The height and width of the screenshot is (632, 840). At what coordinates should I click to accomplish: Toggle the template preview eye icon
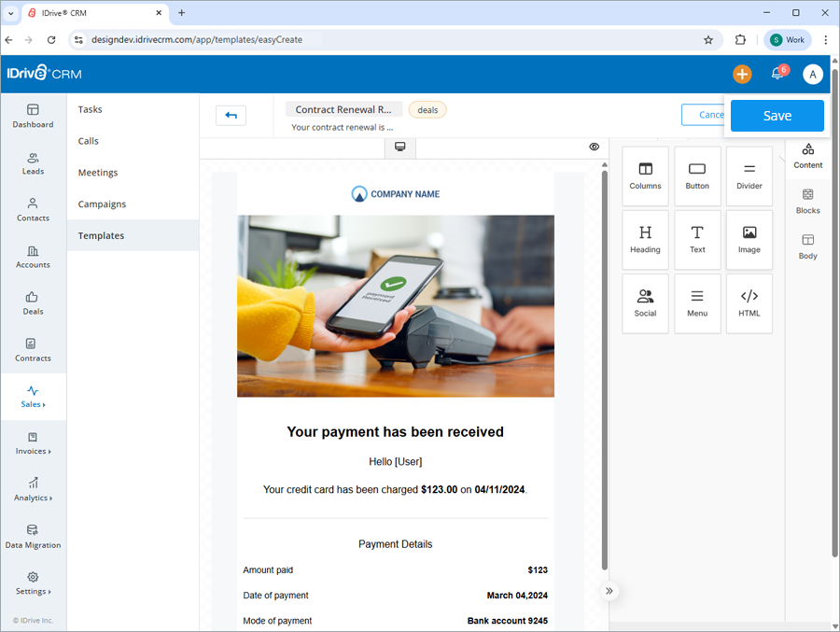[595, 147]
